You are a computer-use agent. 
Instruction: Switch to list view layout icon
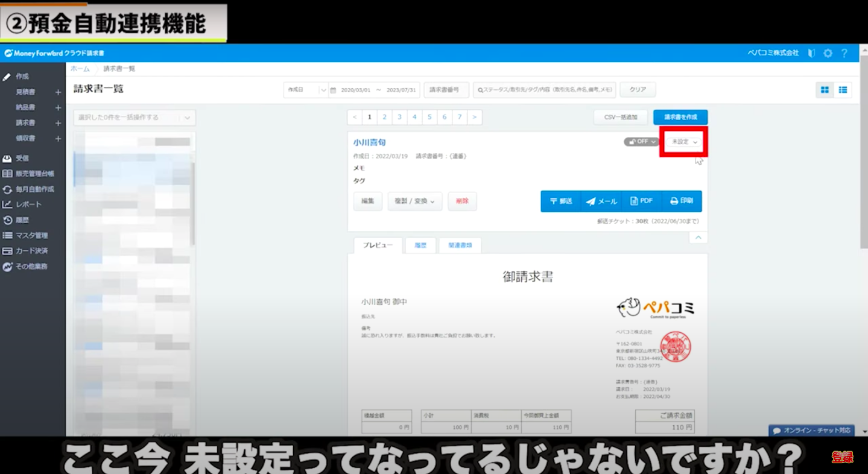[843, 90]
